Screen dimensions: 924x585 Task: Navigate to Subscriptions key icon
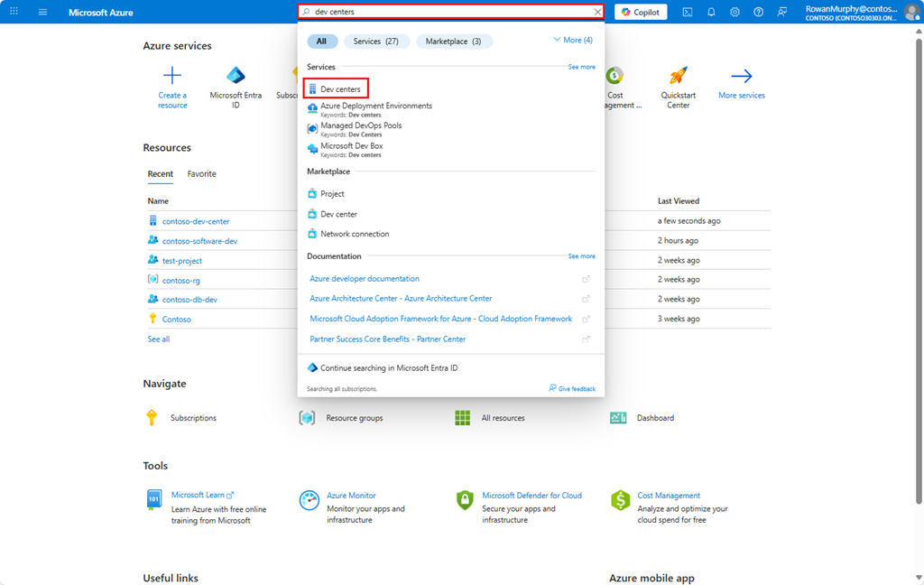click(152, 417)
